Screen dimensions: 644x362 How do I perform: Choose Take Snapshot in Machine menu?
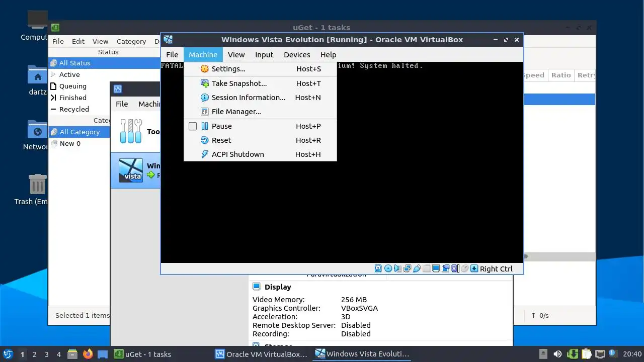pyautogui.click(x=260, y=83)
